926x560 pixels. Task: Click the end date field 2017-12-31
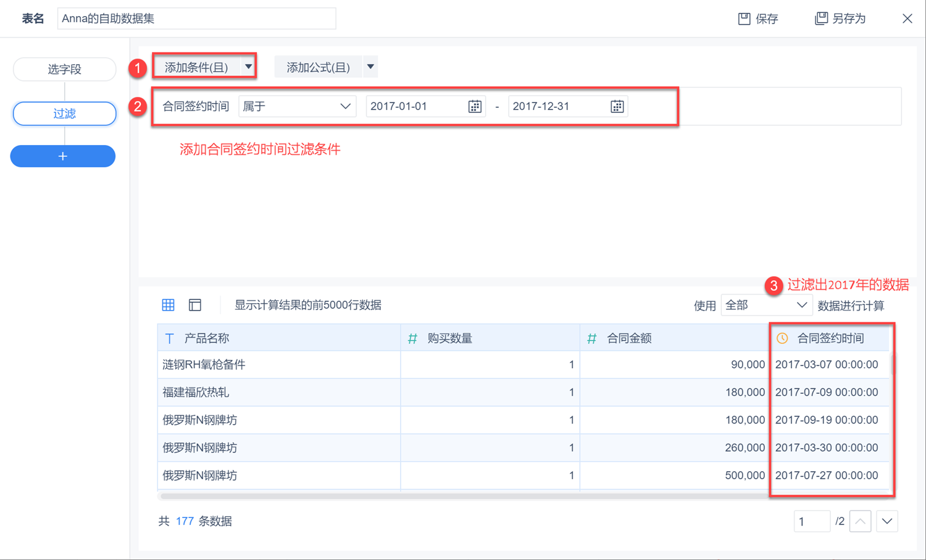pos(568,106)
